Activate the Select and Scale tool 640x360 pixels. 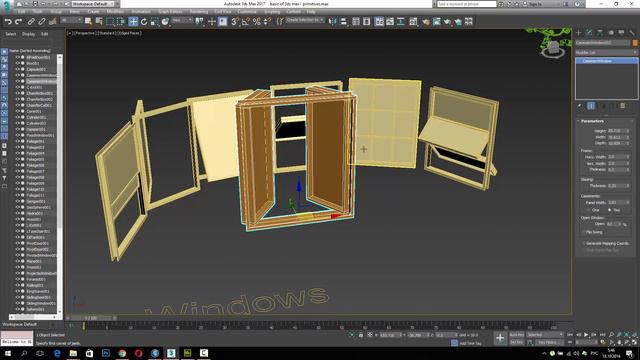coord(154,22)
